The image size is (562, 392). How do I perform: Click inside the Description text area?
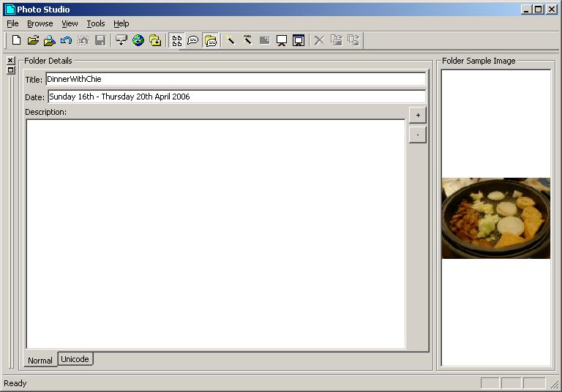216,233
